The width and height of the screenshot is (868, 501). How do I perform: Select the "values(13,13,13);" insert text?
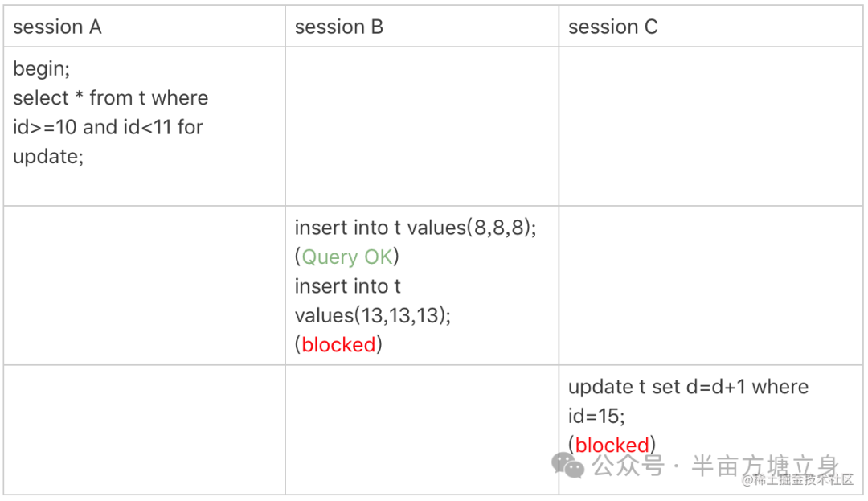[x=373, y=315]
